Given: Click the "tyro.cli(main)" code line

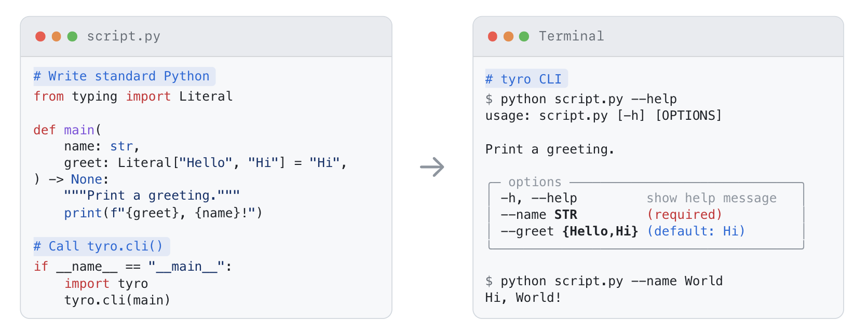Looking at the screenshot, I should click(x=117, y=300).
